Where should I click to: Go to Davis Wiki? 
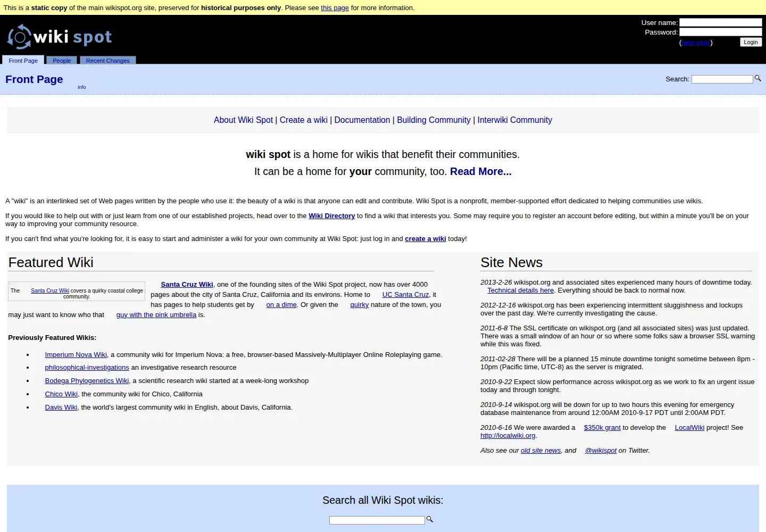(x=61, y=408)
